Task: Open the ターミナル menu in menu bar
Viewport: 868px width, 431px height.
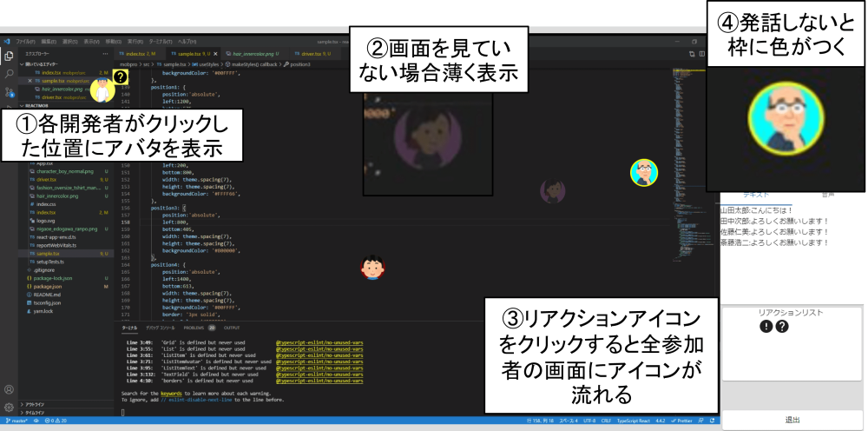Action: click(x=159, y=41)
